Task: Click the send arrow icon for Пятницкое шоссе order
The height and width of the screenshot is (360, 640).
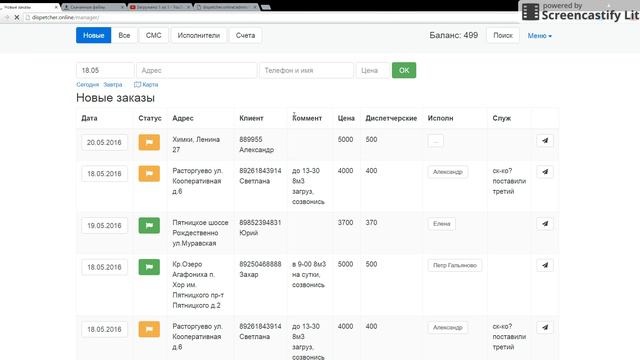Action: pyautogui.click(x=545, y=224)
